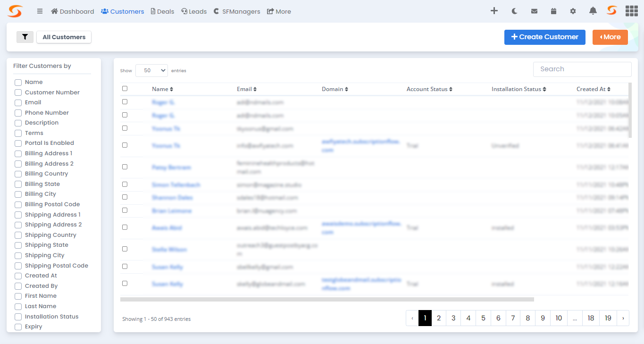Open the notifications bell

coord(593,10)
